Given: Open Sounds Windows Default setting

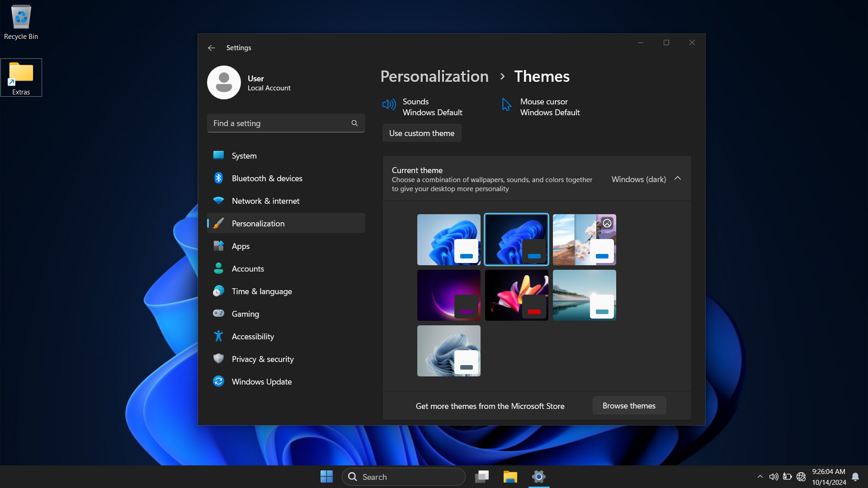Looking at the screenshot, I should point(423,107).
